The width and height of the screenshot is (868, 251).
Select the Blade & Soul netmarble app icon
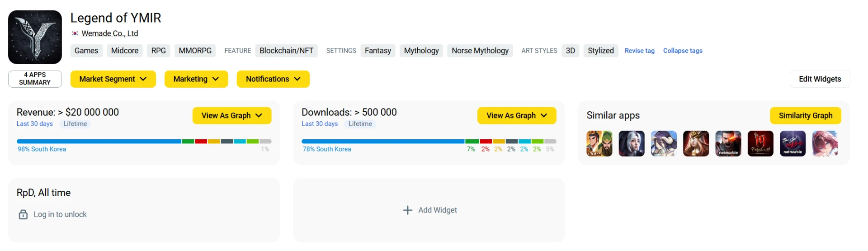793,143
